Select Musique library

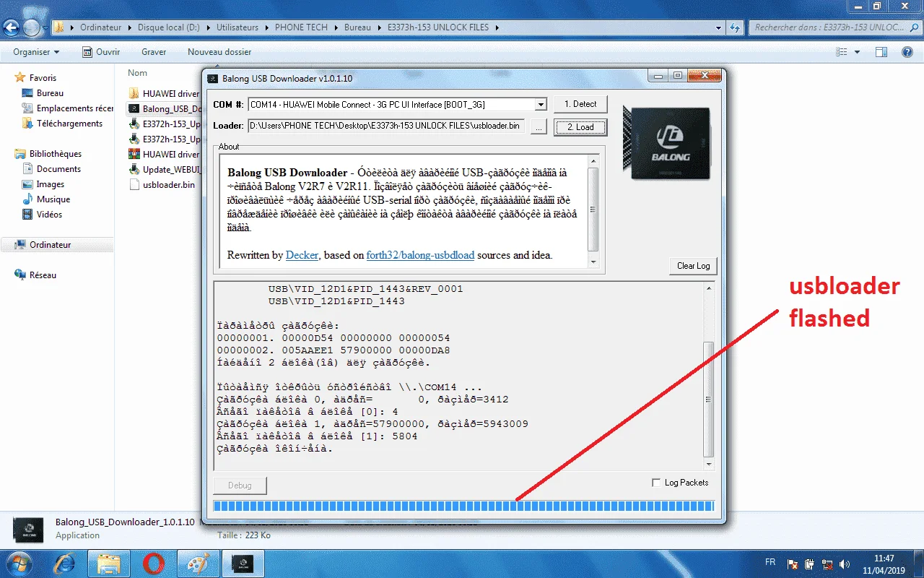point(47,199)
